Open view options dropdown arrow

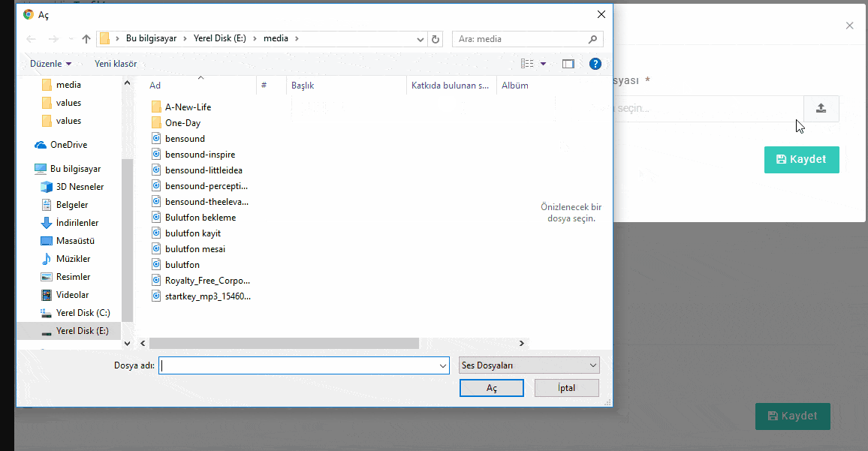(543, 64)
